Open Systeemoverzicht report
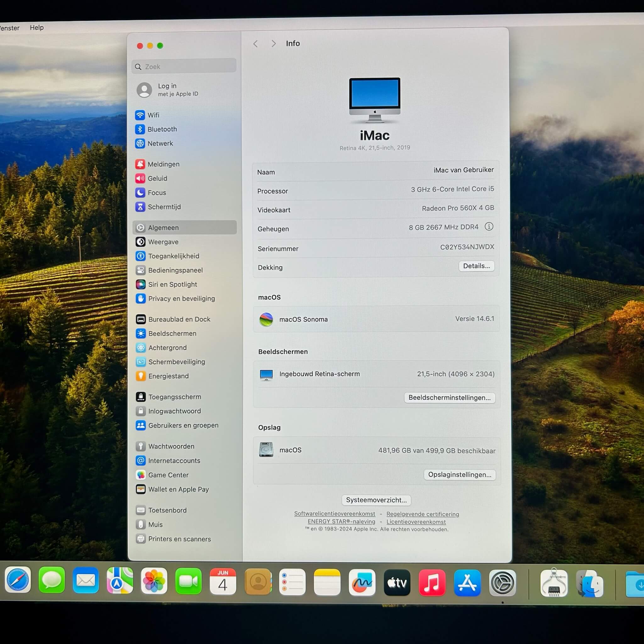 click(x=376, y=500)
